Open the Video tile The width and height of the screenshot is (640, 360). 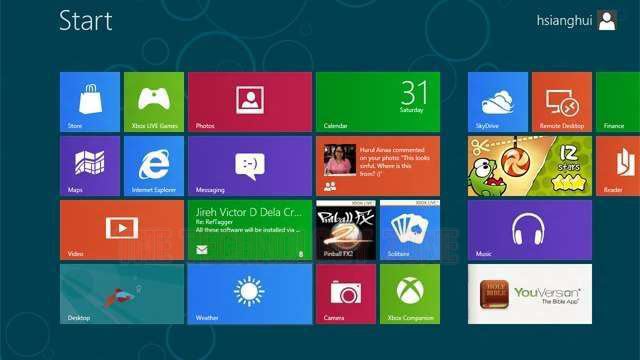coord(122,230)
